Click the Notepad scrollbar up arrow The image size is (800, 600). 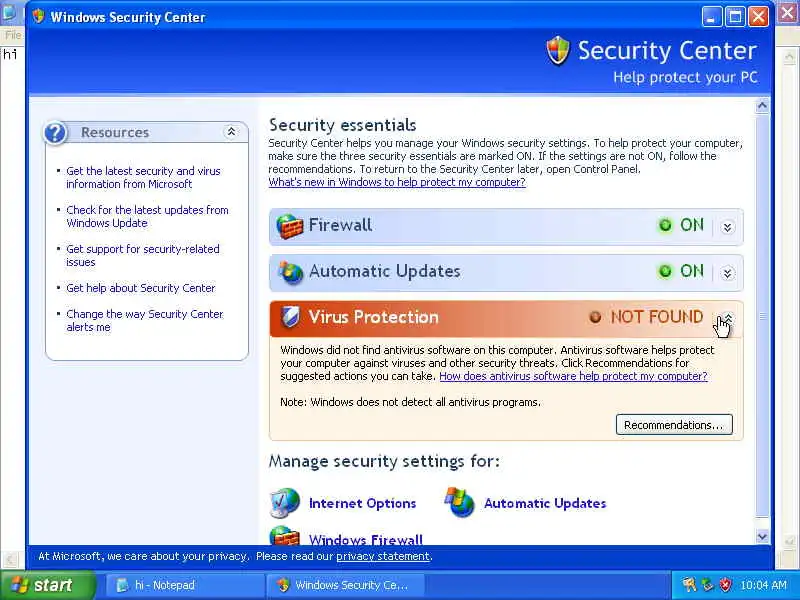(x=789, y=56)
